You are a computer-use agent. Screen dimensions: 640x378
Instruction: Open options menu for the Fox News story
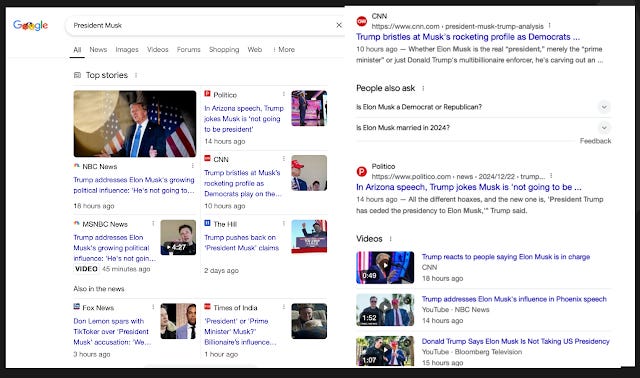click(x=153, y=307)
